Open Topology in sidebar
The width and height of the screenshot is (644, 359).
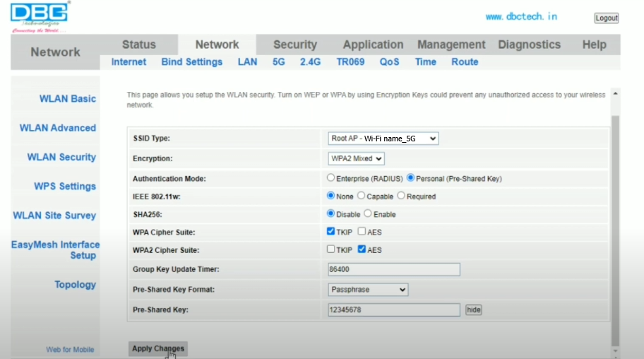(75, 285)
